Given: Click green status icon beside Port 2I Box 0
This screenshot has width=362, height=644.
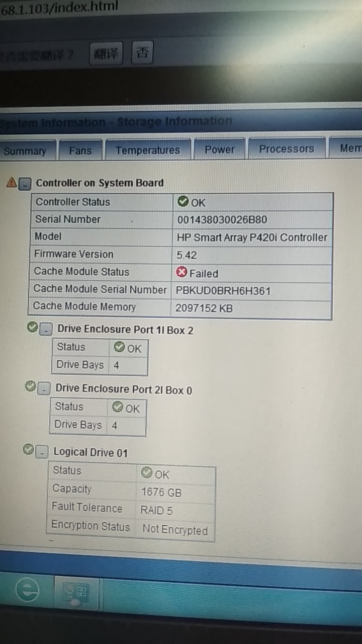Looking at the screenshot, I should tap(30, 386).
